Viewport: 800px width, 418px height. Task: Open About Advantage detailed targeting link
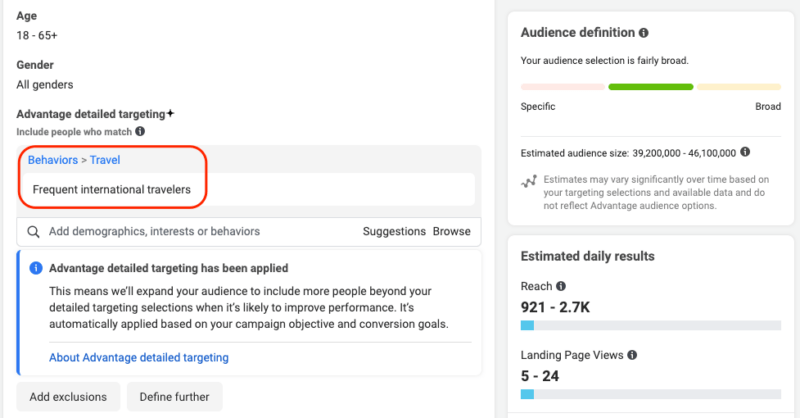click(138, 357)
